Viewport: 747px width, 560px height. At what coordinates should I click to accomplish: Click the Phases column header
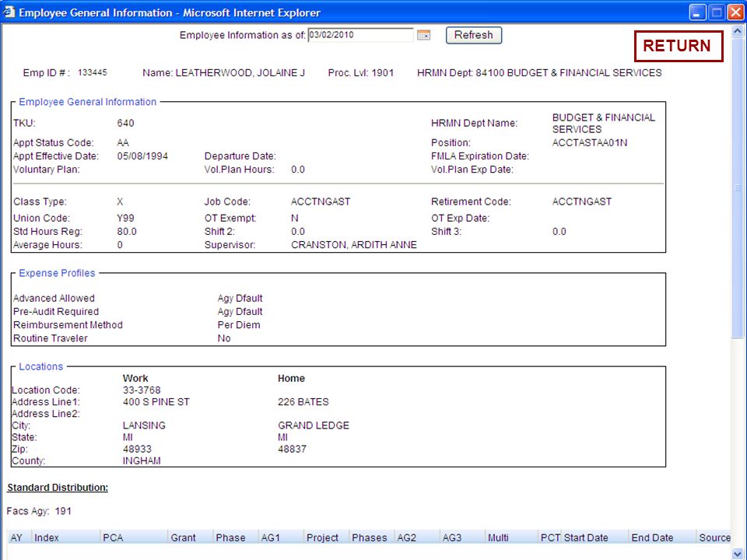372,537
